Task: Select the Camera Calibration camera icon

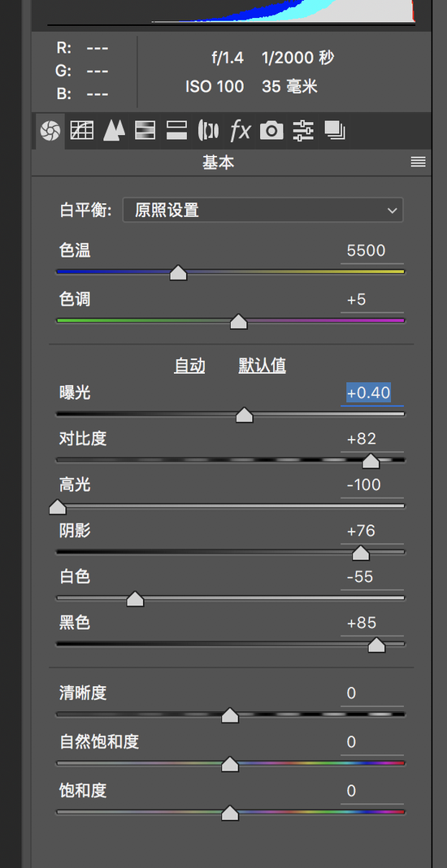Action: click(x=272, y=131)
